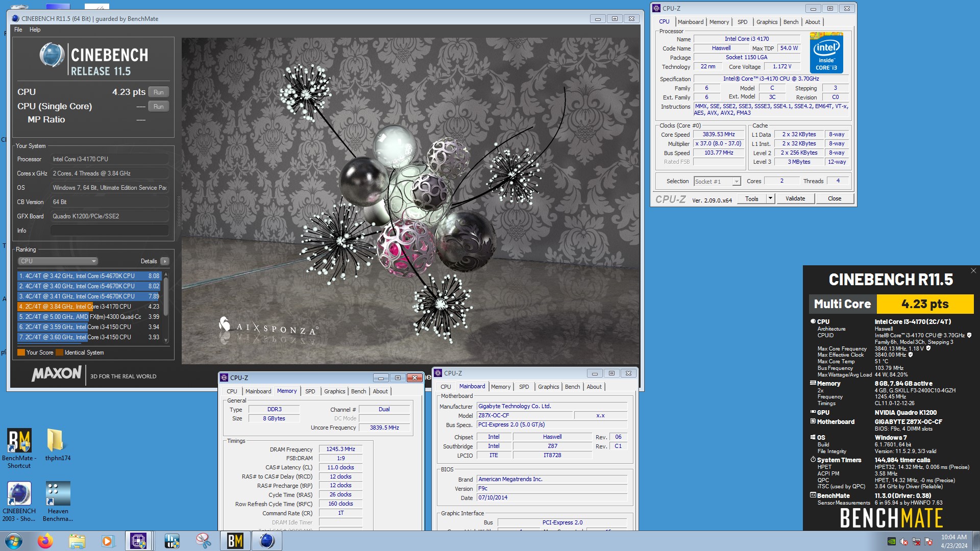The image size is (980, 551).
Task: Select ranking entry AMD FX-4300 3.99
Action: click(89, 317)
